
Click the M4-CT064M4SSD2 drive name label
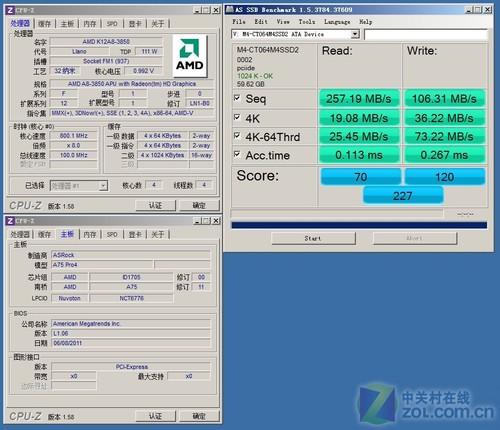click(268, 50)
